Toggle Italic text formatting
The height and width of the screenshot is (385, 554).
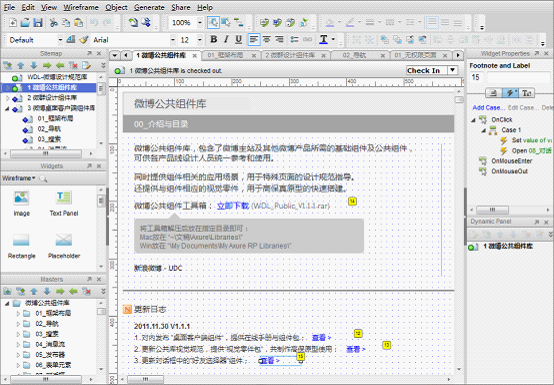pos(226,40)
